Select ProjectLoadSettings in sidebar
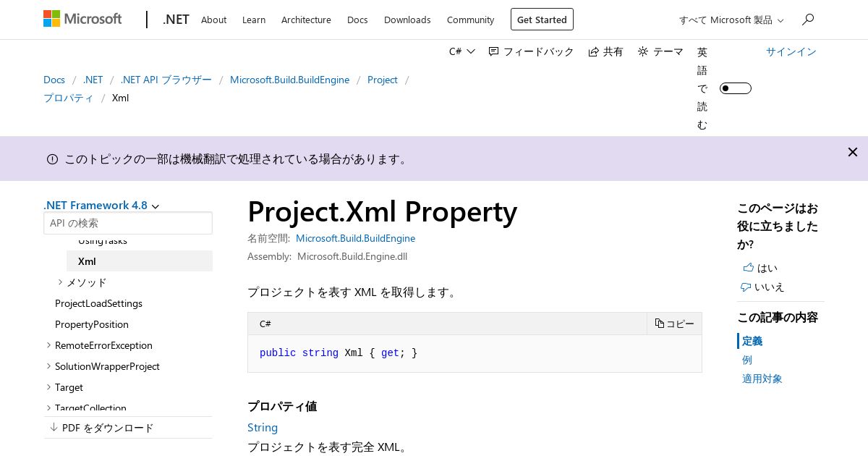The image size is (868, 456). [x=98, y=303]
